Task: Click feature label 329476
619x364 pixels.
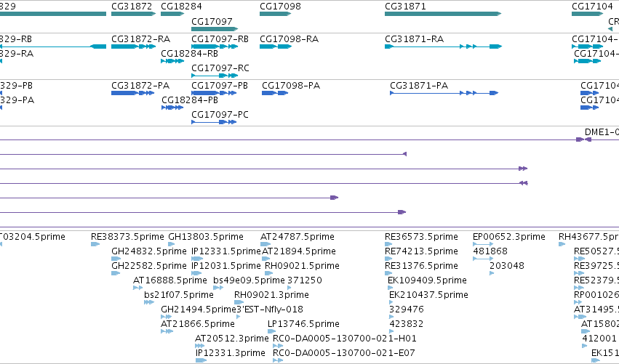Action: 406,310
